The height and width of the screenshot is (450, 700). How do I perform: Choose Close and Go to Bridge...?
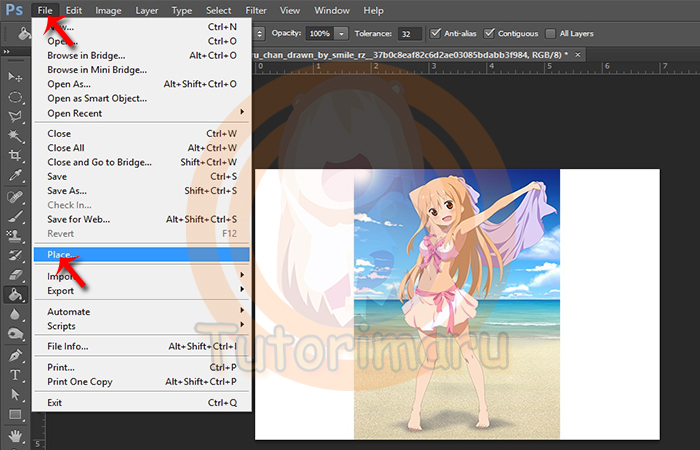click(142, 162)
